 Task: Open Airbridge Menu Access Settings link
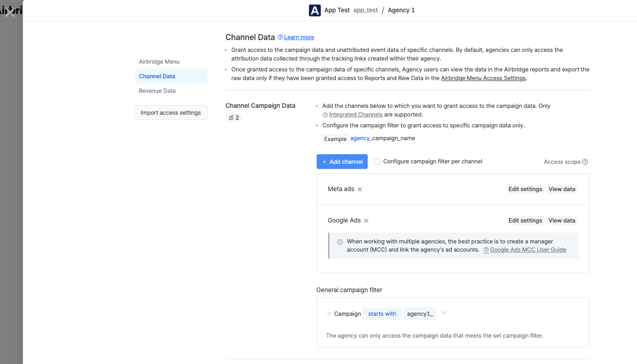pos(483,78)
